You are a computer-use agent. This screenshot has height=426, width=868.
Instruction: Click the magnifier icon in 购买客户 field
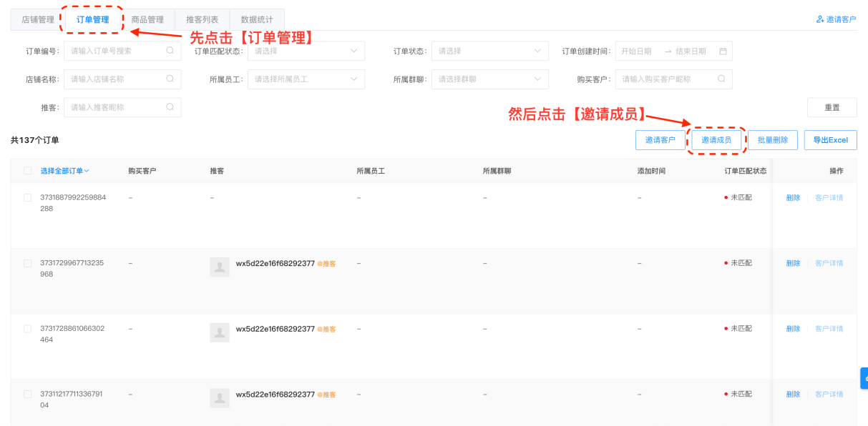coord(723,79)
